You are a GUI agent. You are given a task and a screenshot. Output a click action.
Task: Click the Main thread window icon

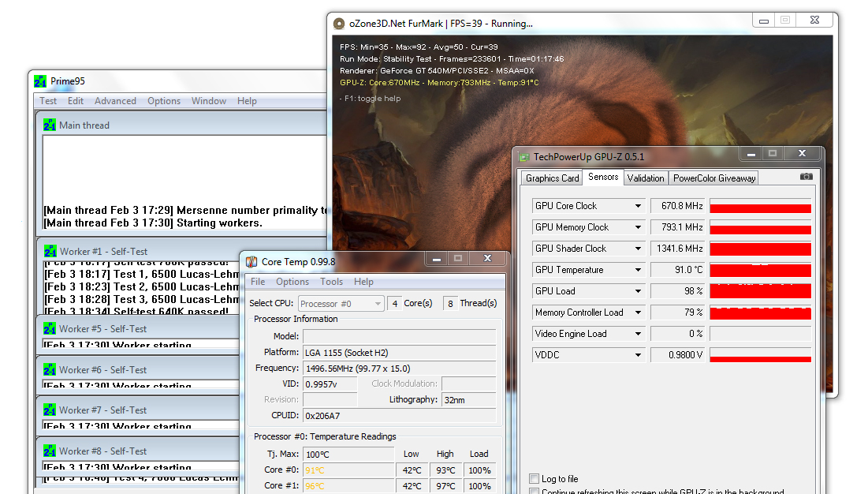point(49,125)
